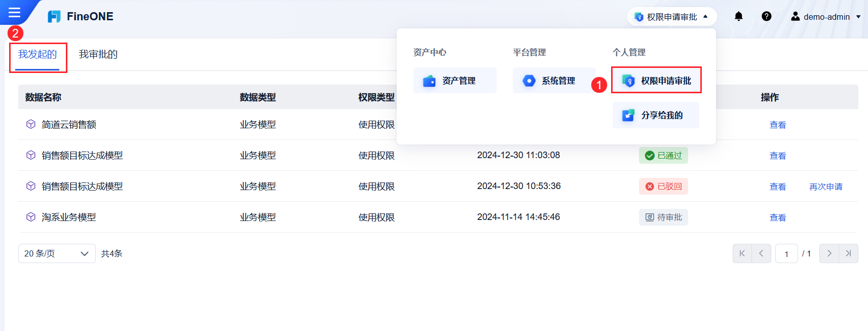Click the 操作 column header
The height and width of the screenshot is (331, 868).
[770, 97]
